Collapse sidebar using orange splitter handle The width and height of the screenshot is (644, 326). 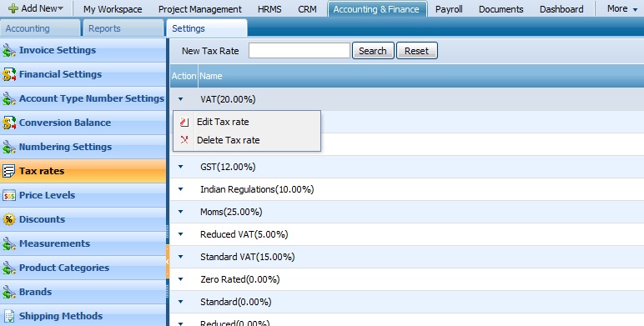pos(168,261)
